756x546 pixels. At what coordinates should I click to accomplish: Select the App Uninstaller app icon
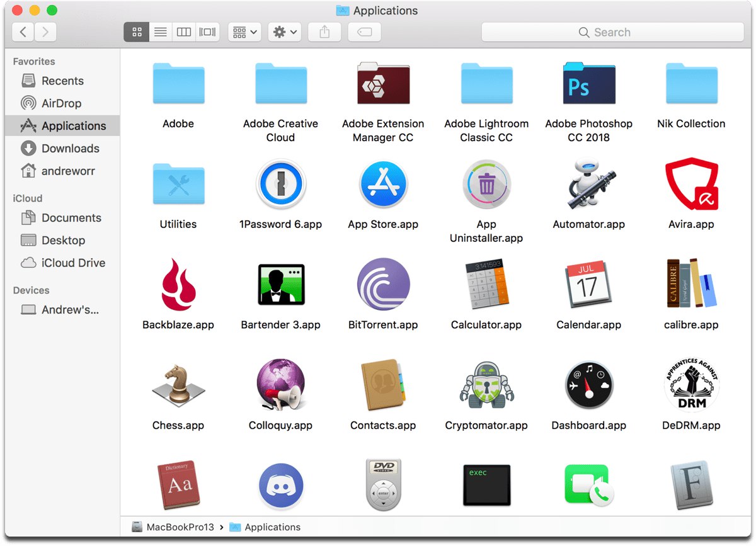[486, 184]
